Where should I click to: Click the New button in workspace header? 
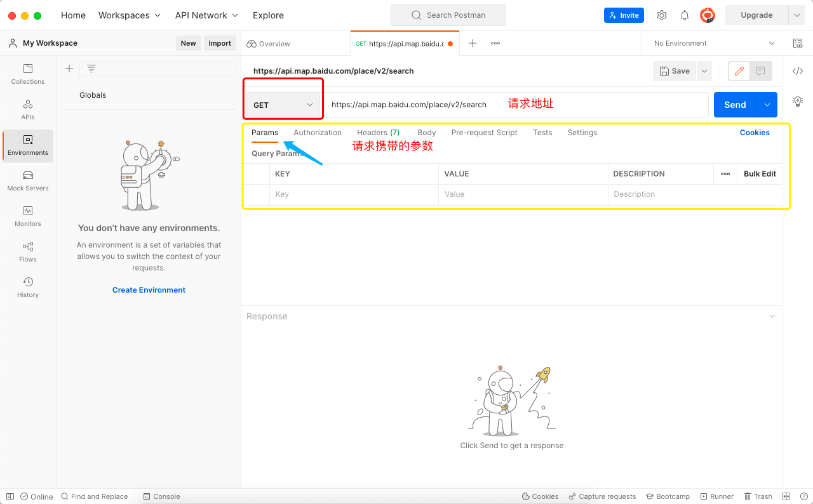pyautogui.click(x=189, y=43)
